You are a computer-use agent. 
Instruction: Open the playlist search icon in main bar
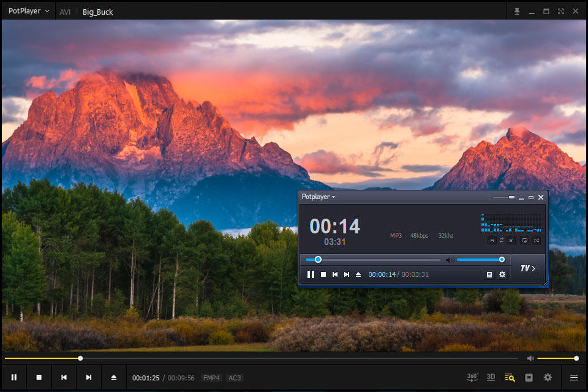(510, 377)
